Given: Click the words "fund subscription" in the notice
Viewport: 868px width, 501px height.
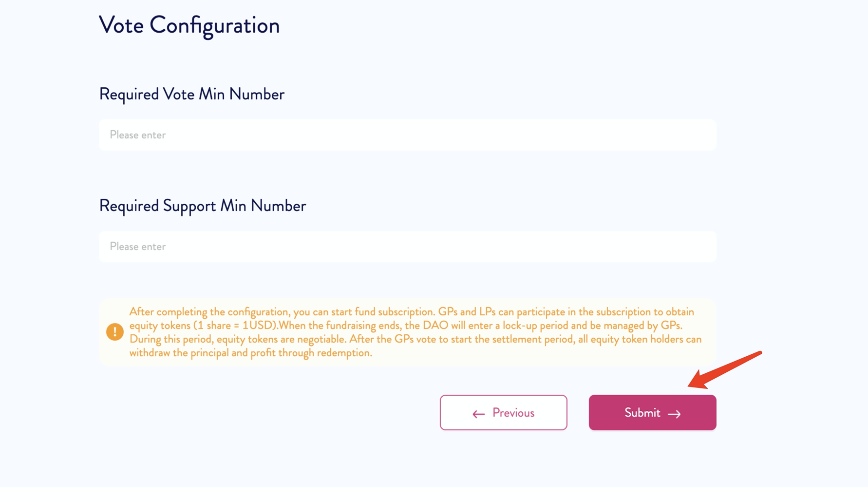Looking at the screenshot, I should coord(394,312).
